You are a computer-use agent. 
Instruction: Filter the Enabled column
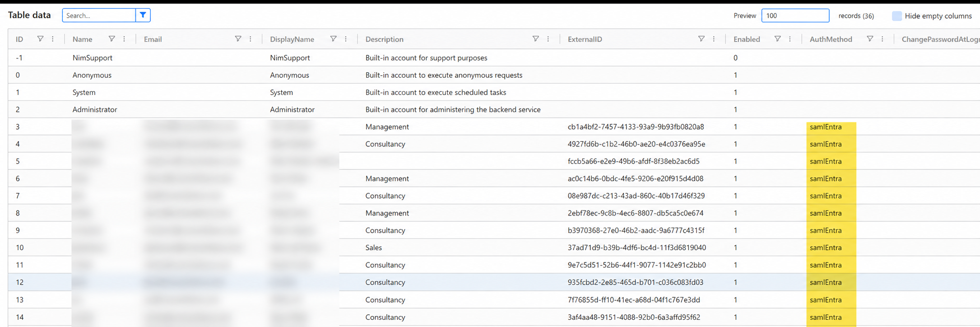tap(777, 39)
